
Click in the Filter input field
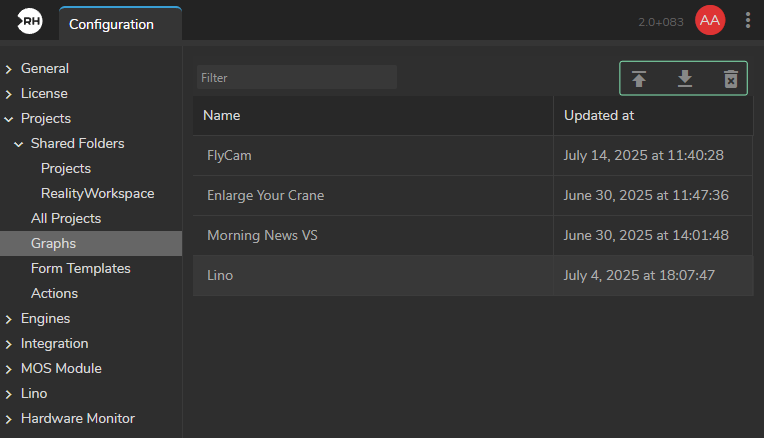coord(296,78)
